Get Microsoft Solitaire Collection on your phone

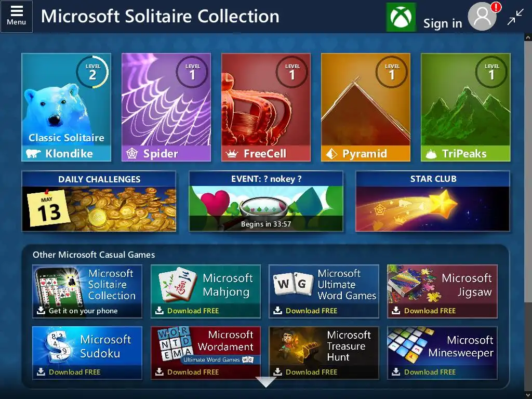pyautogui.click(x=87, y=291)
